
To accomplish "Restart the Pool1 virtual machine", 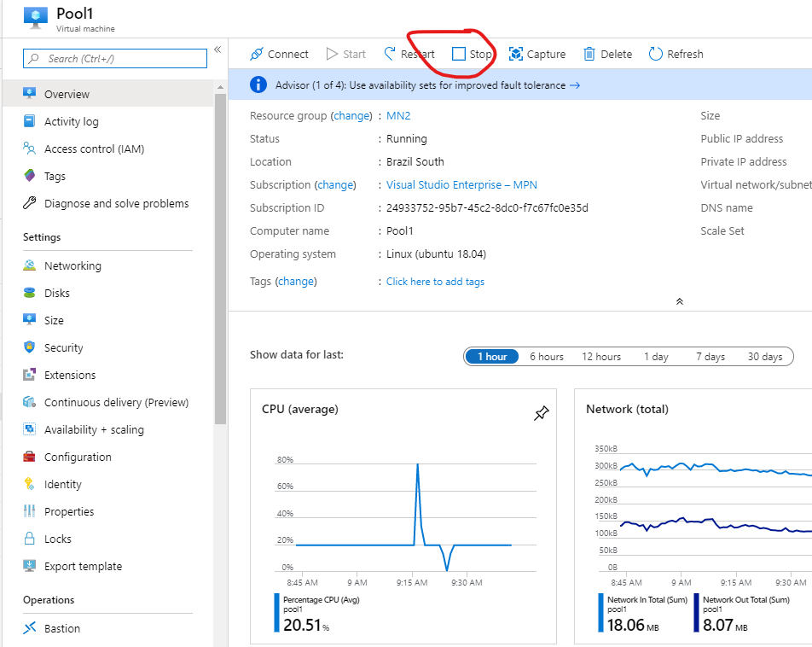I will [409, 55].
